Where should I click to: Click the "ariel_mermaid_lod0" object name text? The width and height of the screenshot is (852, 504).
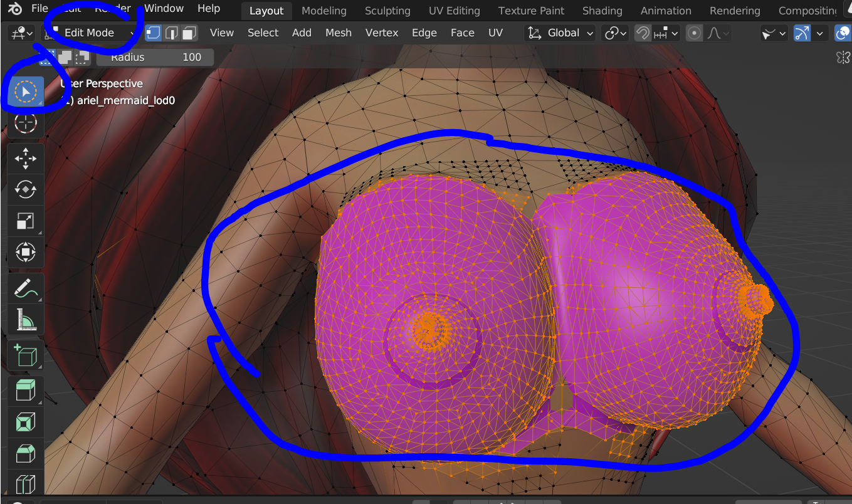click(x=125, y=100)
